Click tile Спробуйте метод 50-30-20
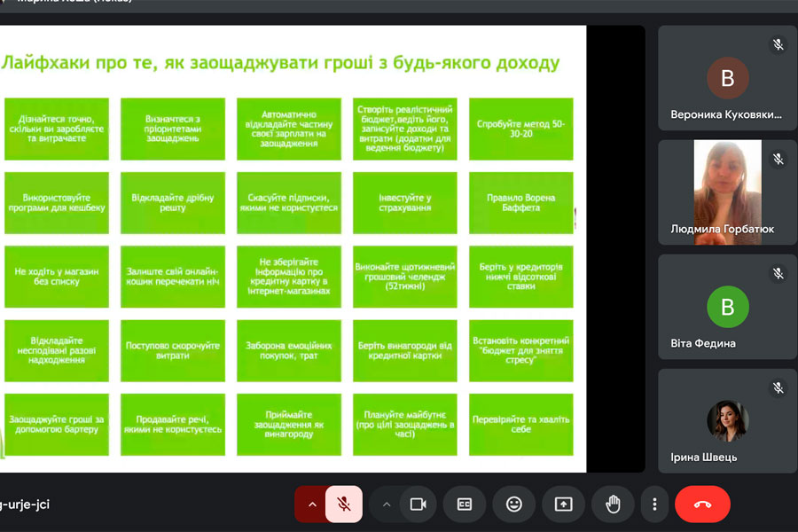 pyautogui.click(x=520, y=129)
